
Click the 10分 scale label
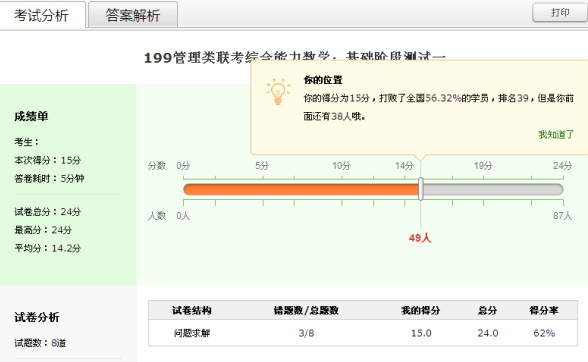coord(341,165)
